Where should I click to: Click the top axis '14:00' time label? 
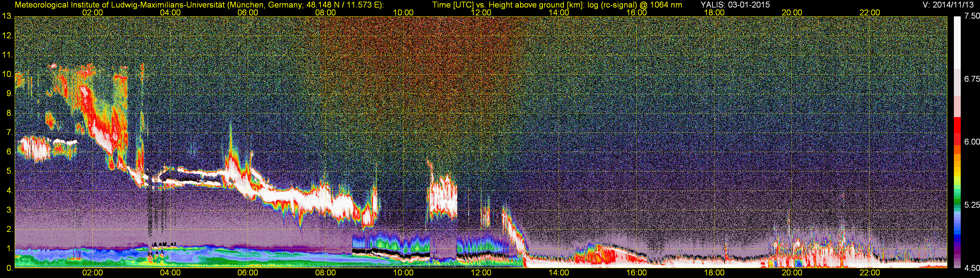pos(559,12)
